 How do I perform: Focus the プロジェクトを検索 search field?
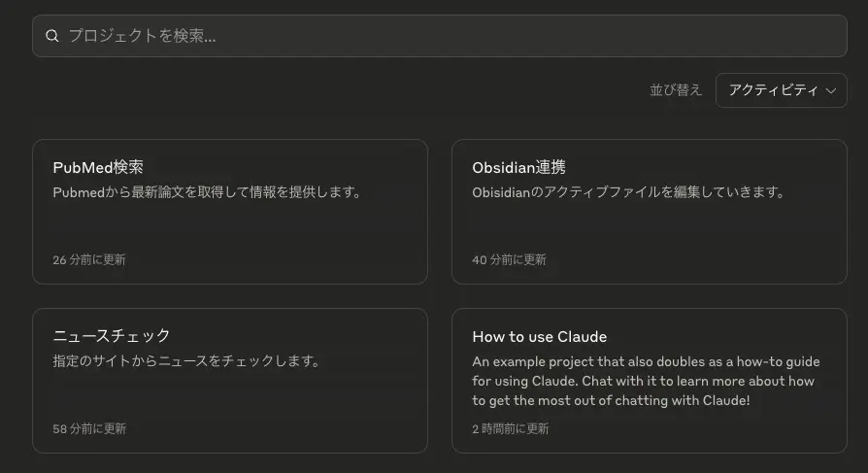click(437, 36)
